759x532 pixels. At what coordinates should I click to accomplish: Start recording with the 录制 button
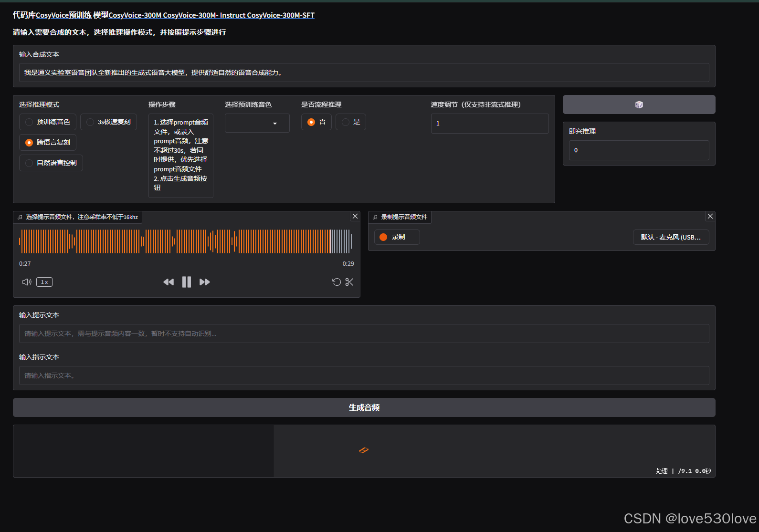point(397,237)
